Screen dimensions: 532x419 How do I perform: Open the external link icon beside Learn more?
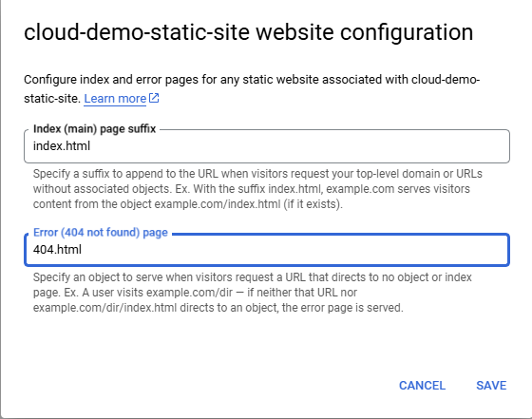154,99
